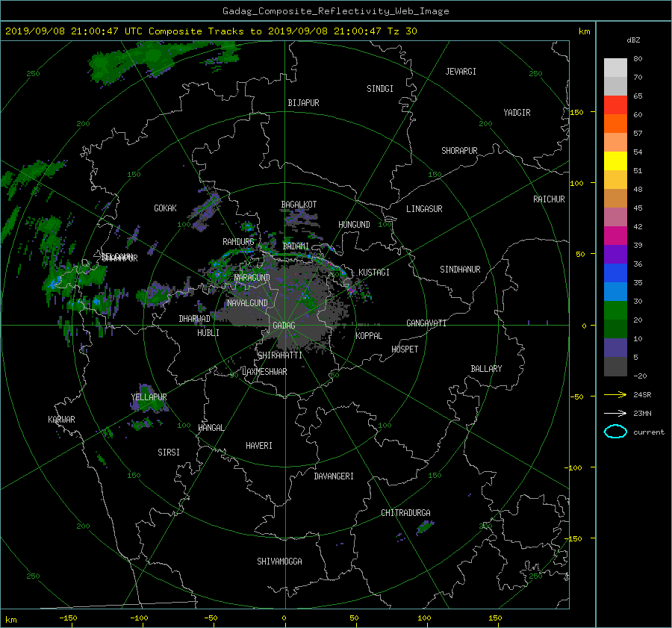Click the 'BADAMI' city label
This screenshot has width=672, height=628.
296,246
